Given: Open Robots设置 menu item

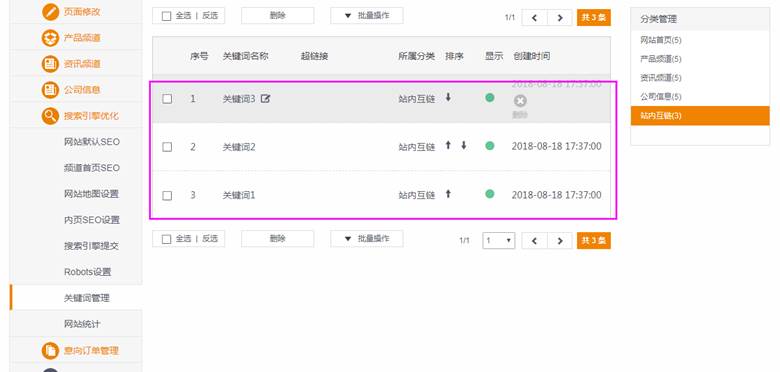Looking at the screenshot, I should click(88, 272).
